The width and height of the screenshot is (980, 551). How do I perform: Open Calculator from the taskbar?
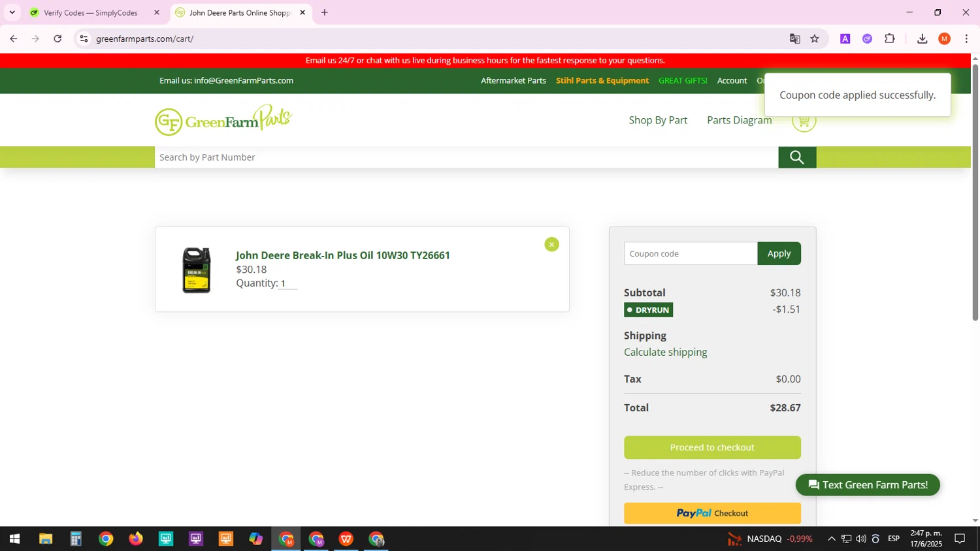pyautogui.click(x=76, y=539)
